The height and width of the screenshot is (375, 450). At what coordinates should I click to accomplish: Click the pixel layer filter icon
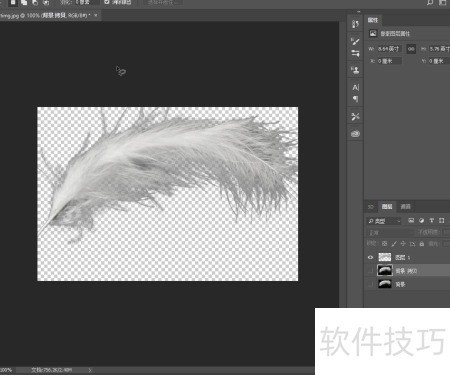[411, 220]
